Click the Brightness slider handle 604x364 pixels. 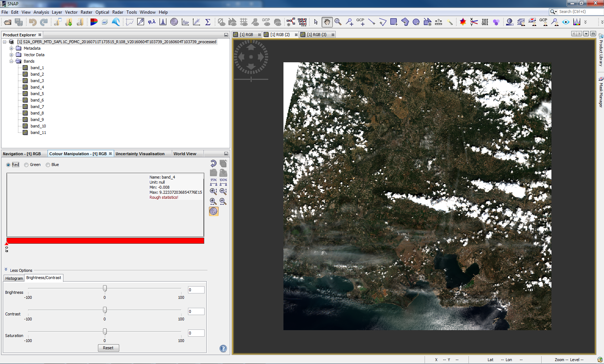point(105,288)
